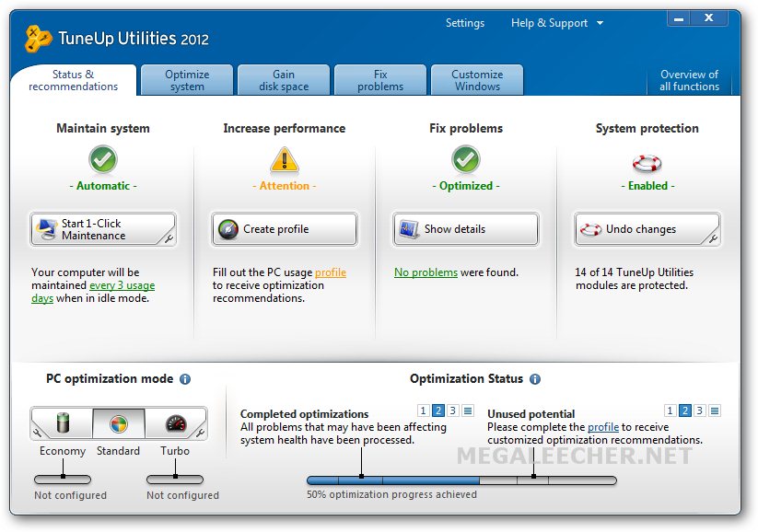Close the TuneUp Utilities window

708,18
